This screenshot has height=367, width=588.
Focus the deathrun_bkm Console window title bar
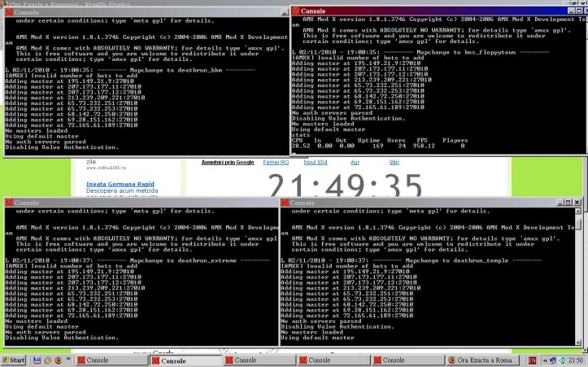point(122,13)
